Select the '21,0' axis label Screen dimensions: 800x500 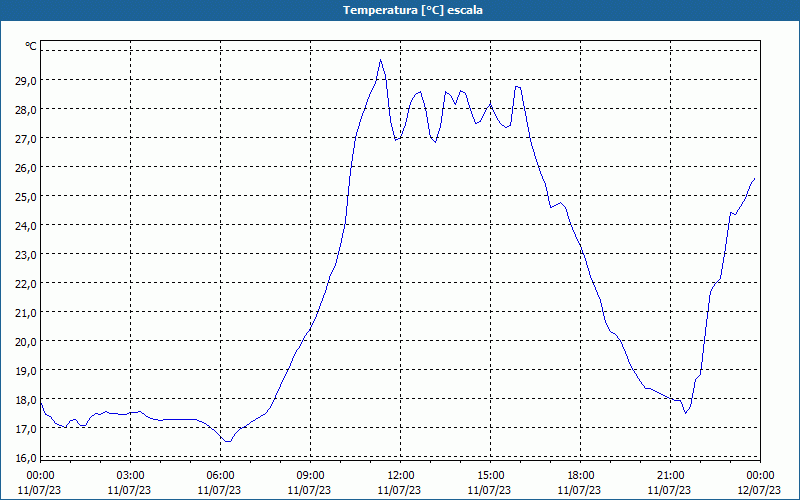coord(25,313)
